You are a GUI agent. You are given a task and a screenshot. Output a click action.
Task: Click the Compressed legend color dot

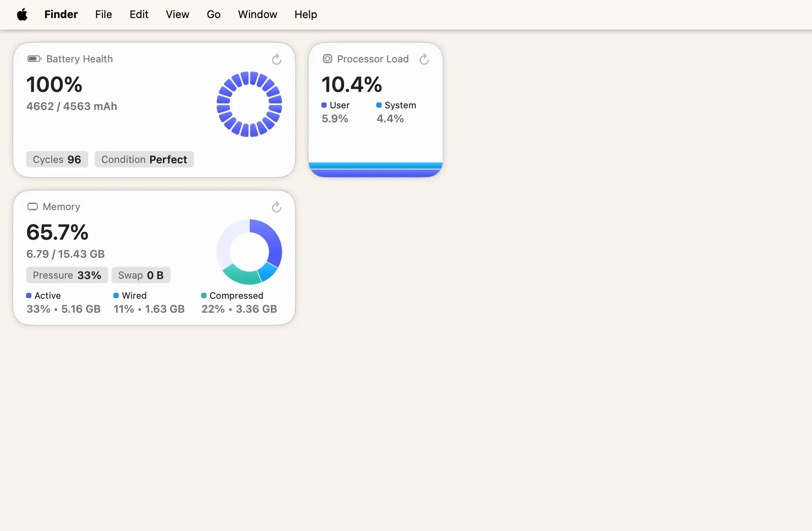pyautogui.click(x=204, y=295)
